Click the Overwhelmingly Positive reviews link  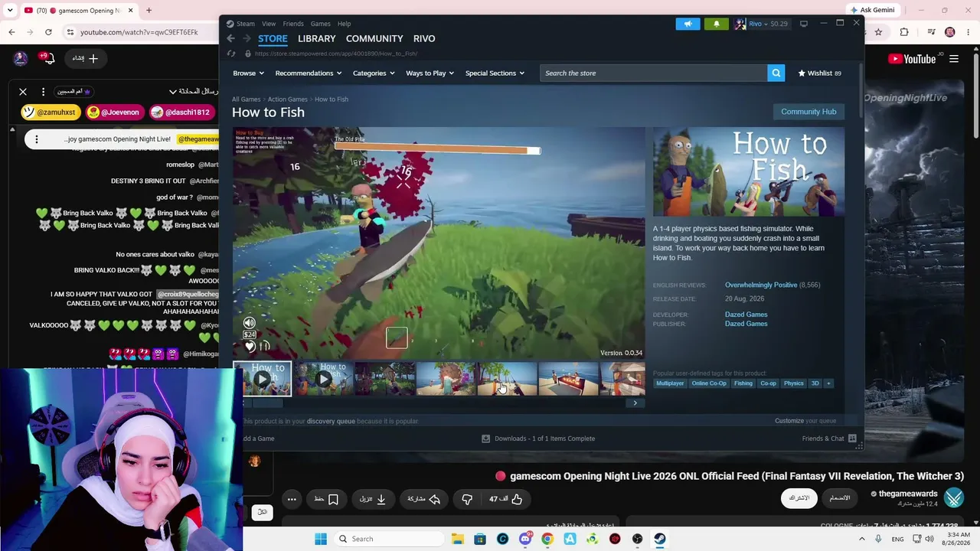click(761, 285)
